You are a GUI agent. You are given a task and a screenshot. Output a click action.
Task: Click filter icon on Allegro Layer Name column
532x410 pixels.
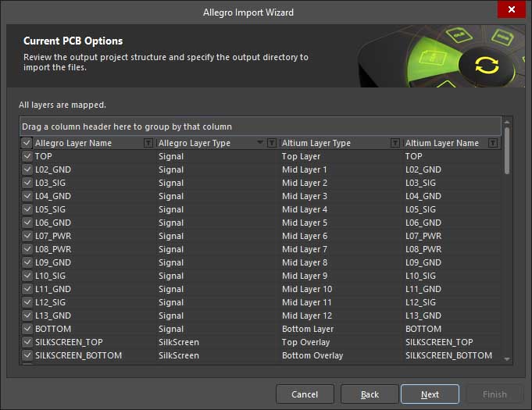pos(148,143)
